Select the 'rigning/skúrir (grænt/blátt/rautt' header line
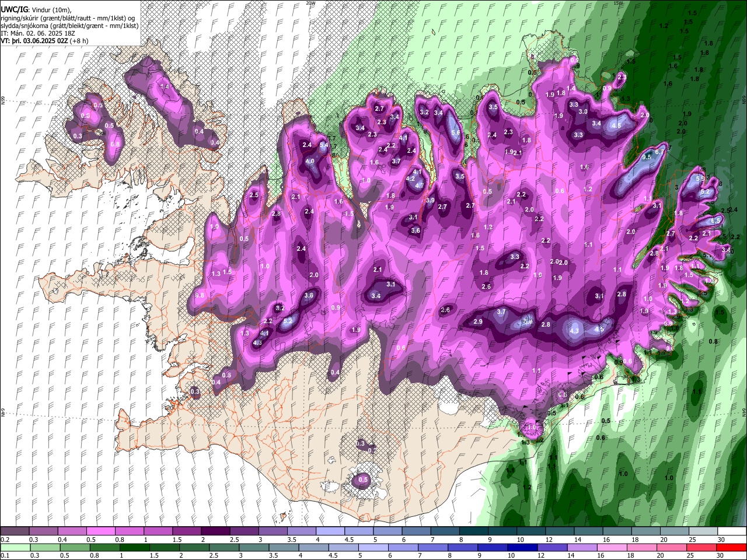Screen dimensions: 747x560 point(68,18)
